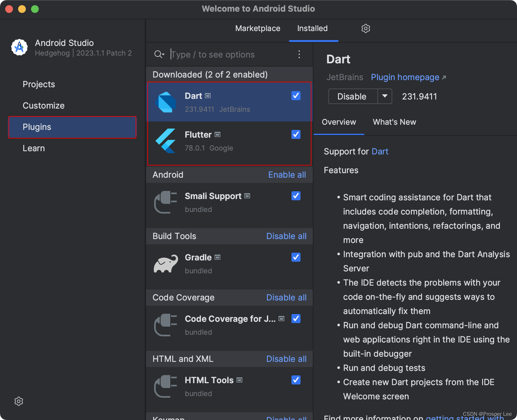The width and height of the screenshot is (517, 420).
Task: Click the Gradle elephant icon
Action: pos(165,264)
